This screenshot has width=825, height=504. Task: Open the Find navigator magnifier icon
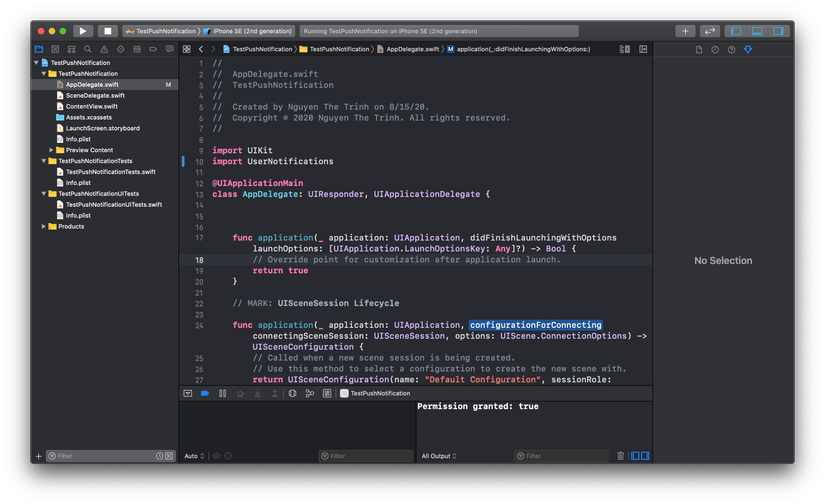[88, 49]
